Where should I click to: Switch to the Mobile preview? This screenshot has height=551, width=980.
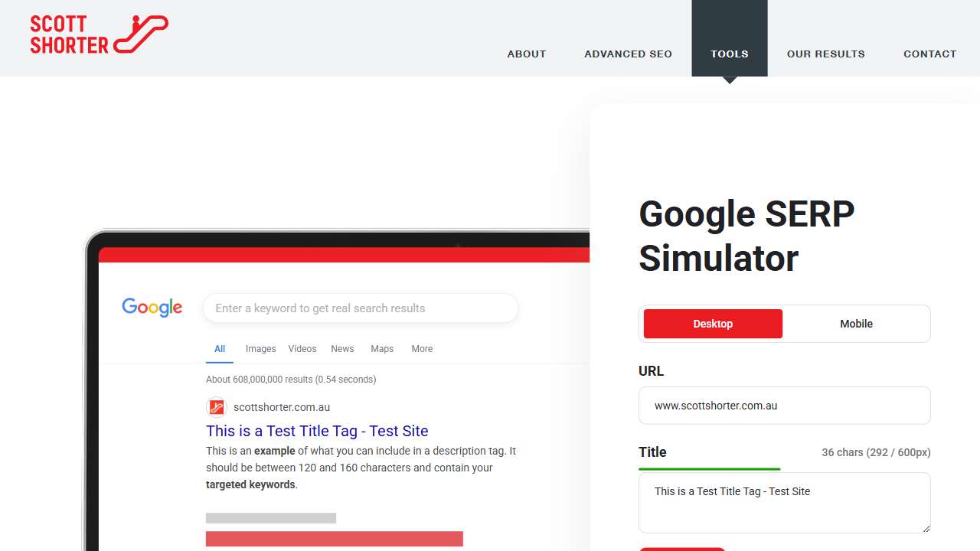tap(856, 324)
